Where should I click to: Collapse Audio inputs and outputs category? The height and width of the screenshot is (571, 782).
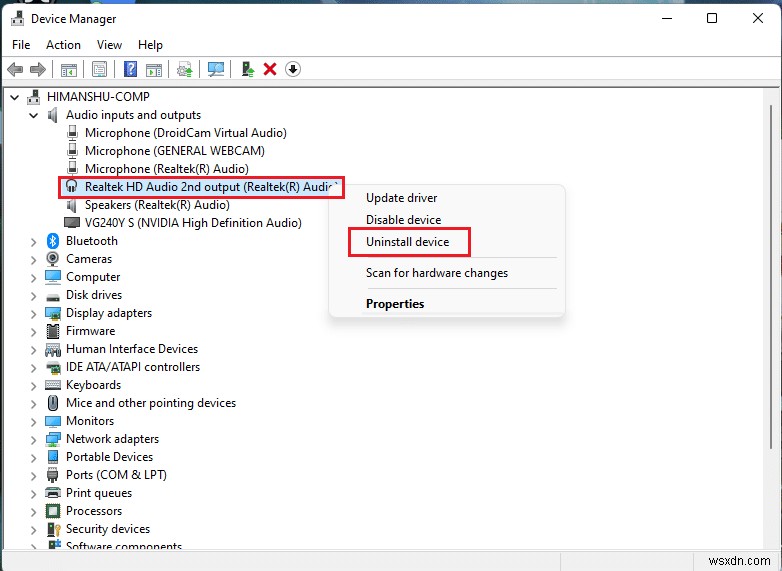click(x=34, y=116)
